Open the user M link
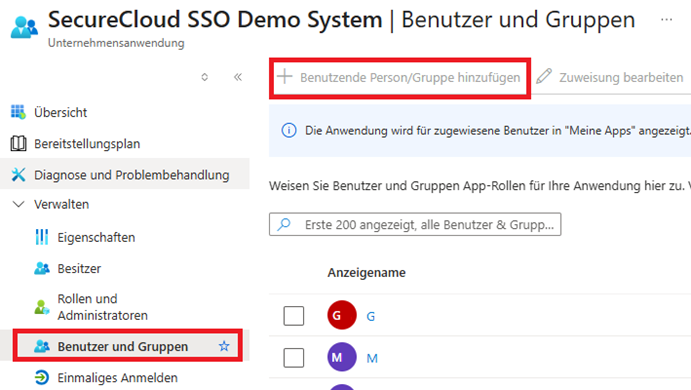 (372, 358)
